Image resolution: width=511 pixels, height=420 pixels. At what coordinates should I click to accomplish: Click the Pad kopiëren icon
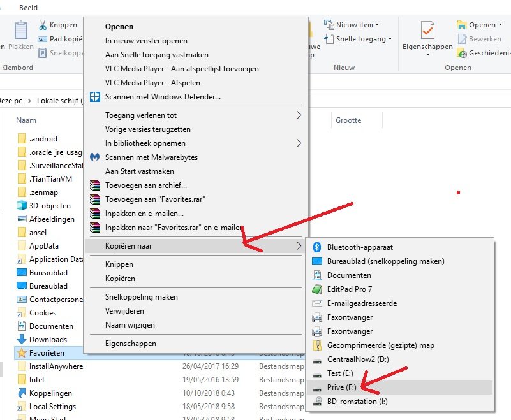(x=42, y=39)
